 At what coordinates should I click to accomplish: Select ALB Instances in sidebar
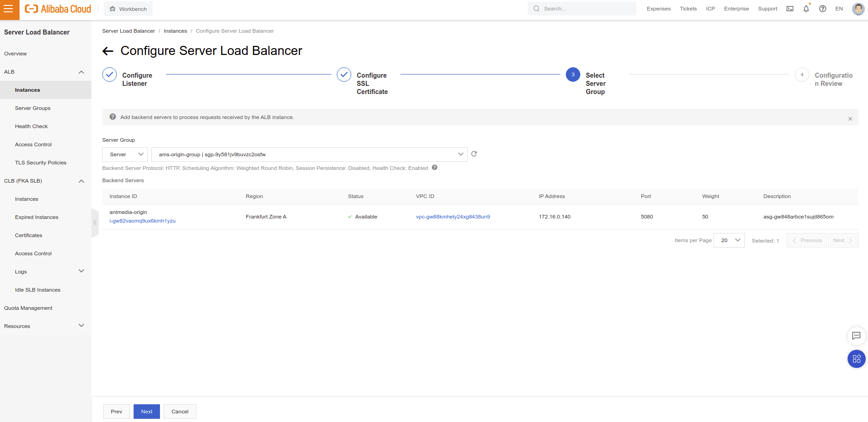click(45, 90)
